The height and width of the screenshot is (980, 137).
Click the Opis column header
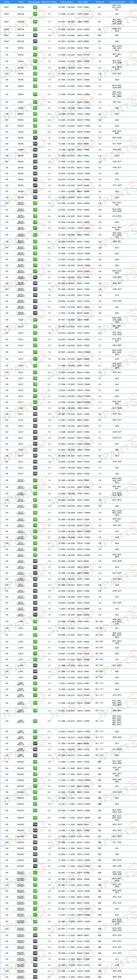[131, 2]
